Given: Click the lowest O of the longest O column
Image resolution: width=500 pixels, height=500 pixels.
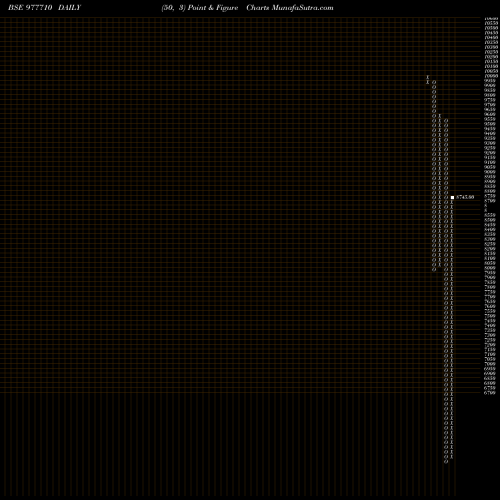Looking at the screenshot, I should [446, 462].
